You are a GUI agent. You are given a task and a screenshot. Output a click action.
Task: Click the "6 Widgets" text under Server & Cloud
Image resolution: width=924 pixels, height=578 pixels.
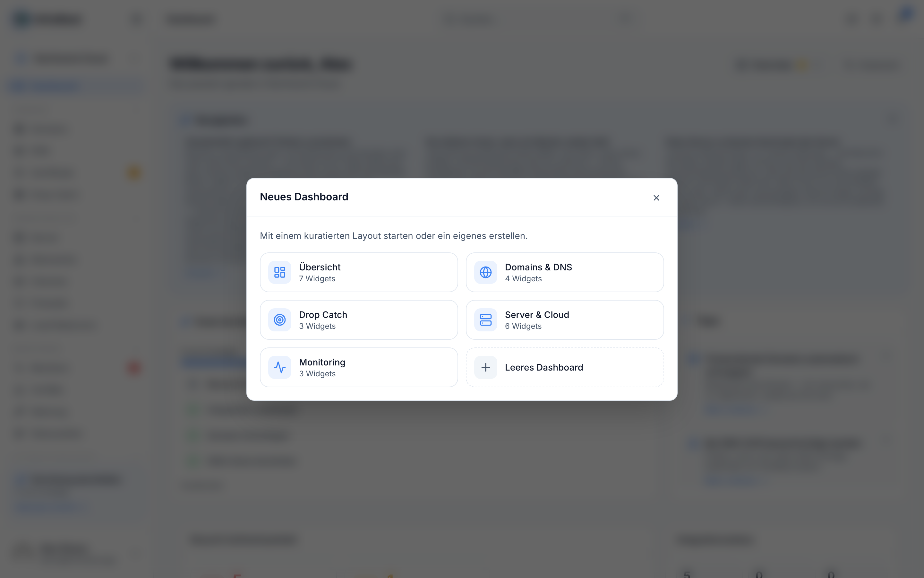[523, 326]
